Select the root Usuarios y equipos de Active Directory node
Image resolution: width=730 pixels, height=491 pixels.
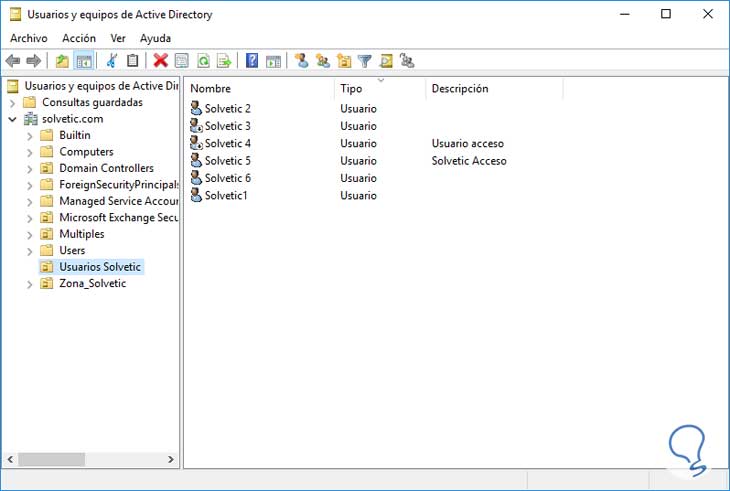[x=101, y=86]
